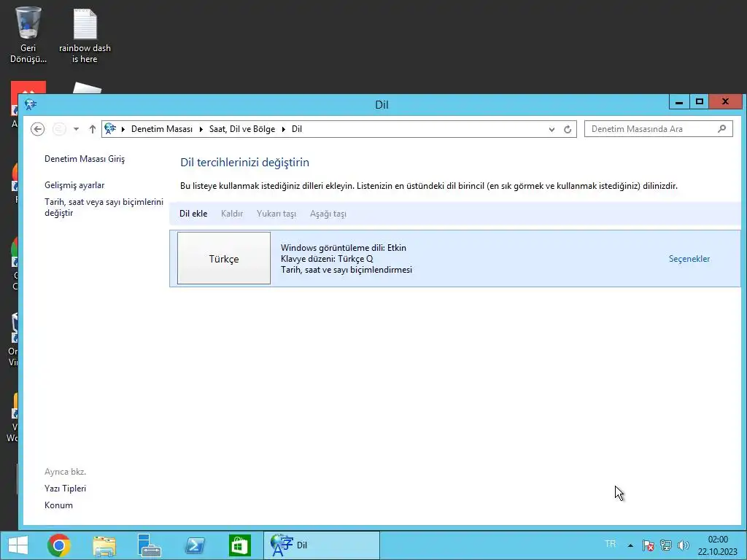Click the Dil window title bar icon
The height and width of the screenshot is (560, 747).
31,104
